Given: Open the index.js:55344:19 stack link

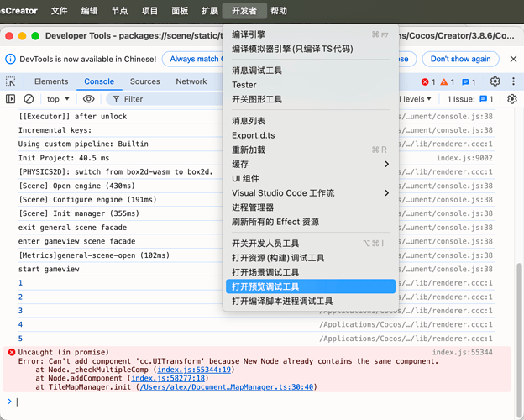Looking at the screenshot, I should 194,370.
